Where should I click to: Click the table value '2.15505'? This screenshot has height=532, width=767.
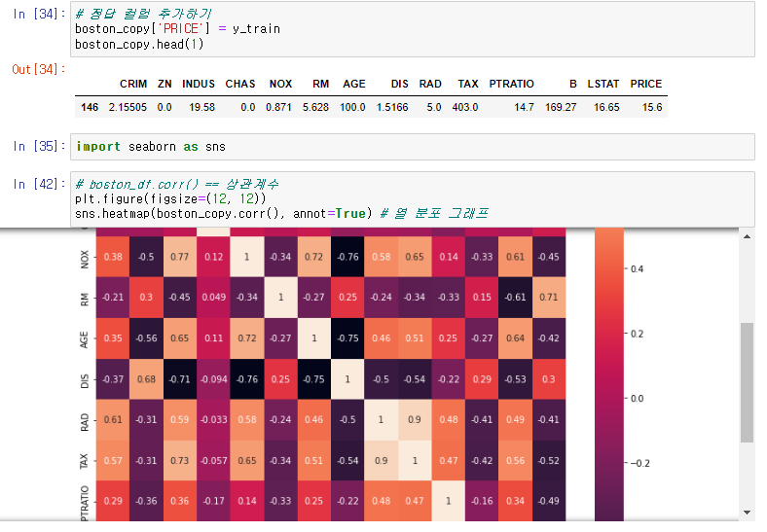(x=128, y=108)
